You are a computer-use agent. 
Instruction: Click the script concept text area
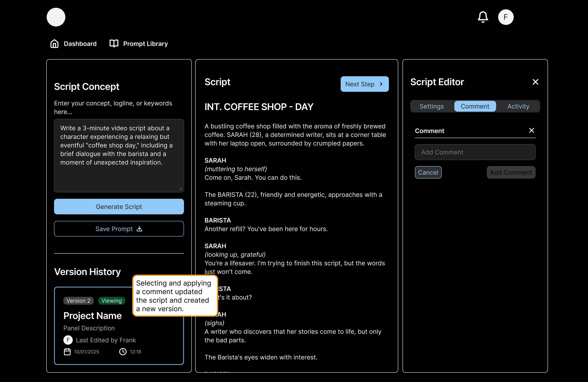click(119, 156)
